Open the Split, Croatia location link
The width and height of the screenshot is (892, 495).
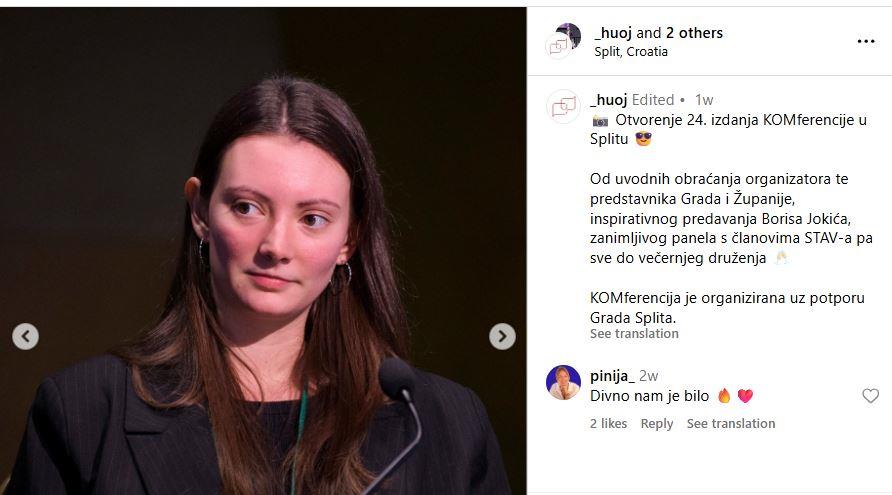(x=631, y=51)
